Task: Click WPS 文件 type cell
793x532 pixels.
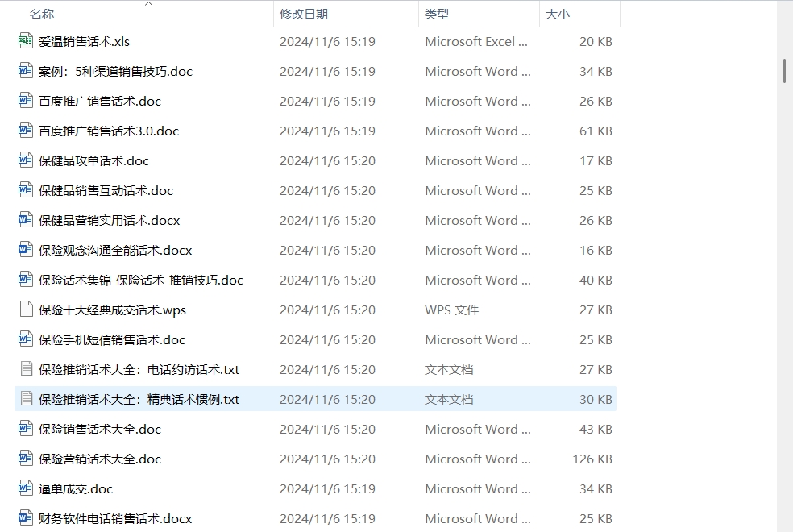Action: [451, 310]
